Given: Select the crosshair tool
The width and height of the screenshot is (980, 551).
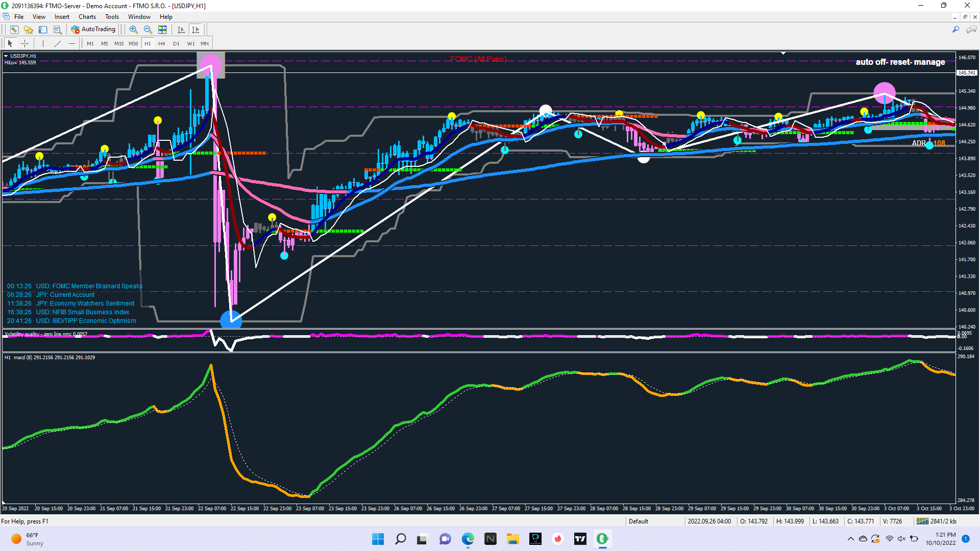Looking at the screenshot, I should 24,44.
